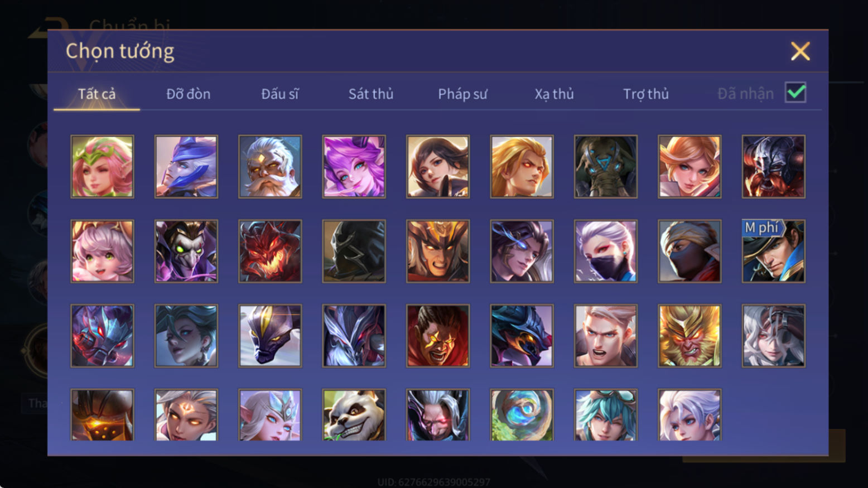The width and height of the screenshot is (868, 488).
Task: Choose the red fire demon hero
Action: tap(270, 251)
